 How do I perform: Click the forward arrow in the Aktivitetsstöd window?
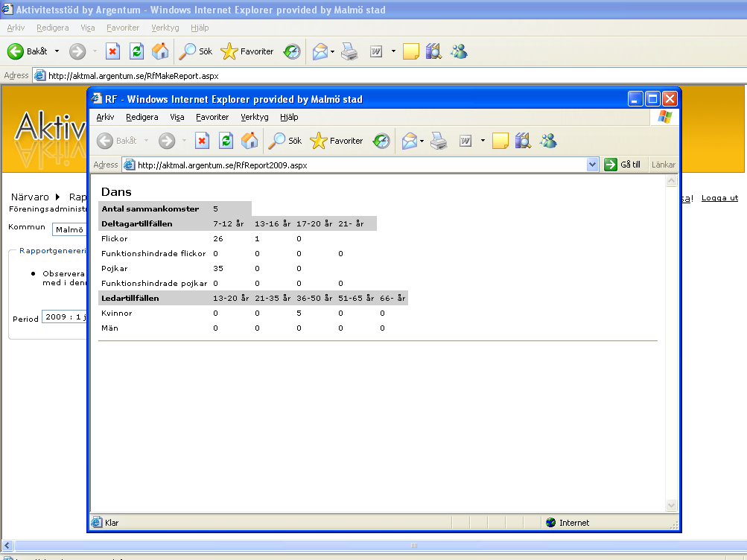coord(77,51)
